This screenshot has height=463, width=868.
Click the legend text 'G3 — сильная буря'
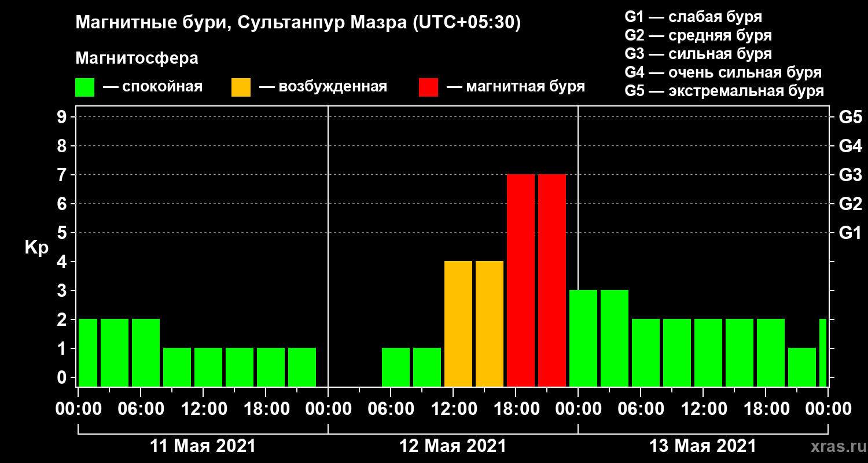[x=698, y=54]
